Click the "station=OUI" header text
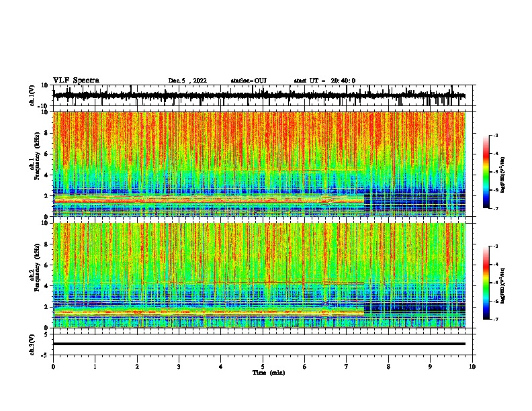The height and width of the screenshot is (411, 532). [249, 81]
